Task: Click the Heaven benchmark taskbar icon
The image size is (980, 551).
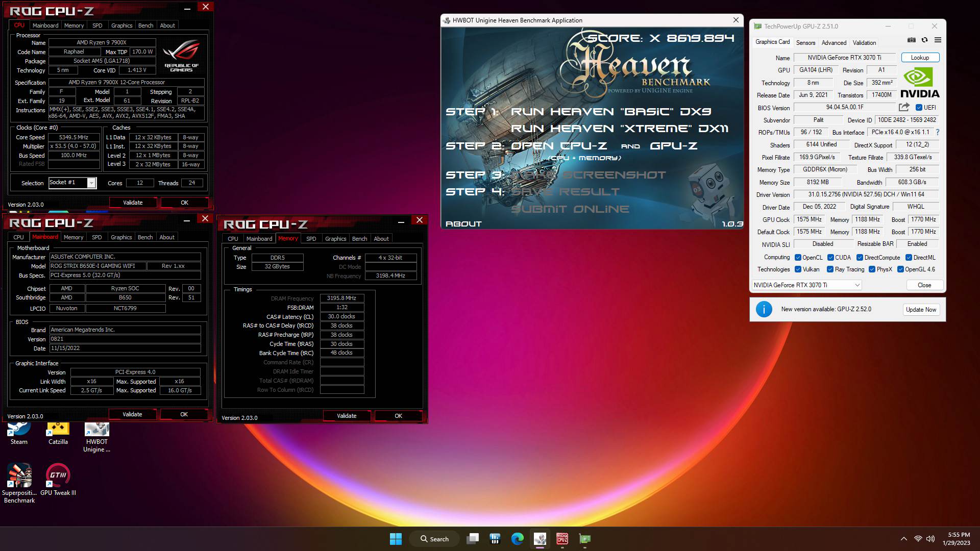Action: [x=540, y=539]
